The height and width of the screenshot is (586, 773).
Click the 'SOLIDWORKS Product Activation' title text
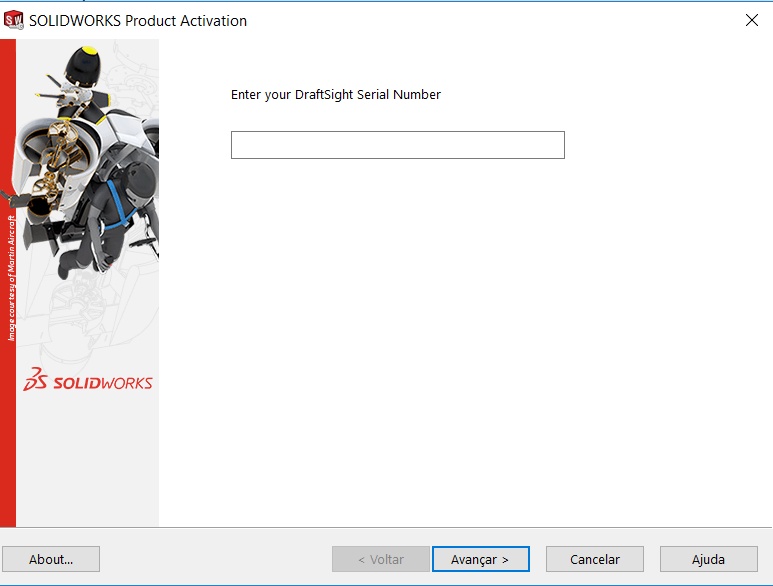[138, 21]
